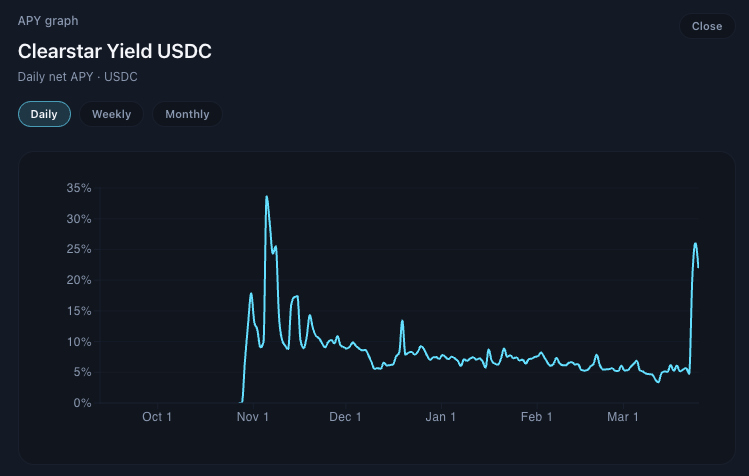This screenshot has height=476, width=749.
Task: Click the 20% y-axis label
Action: 79,280
